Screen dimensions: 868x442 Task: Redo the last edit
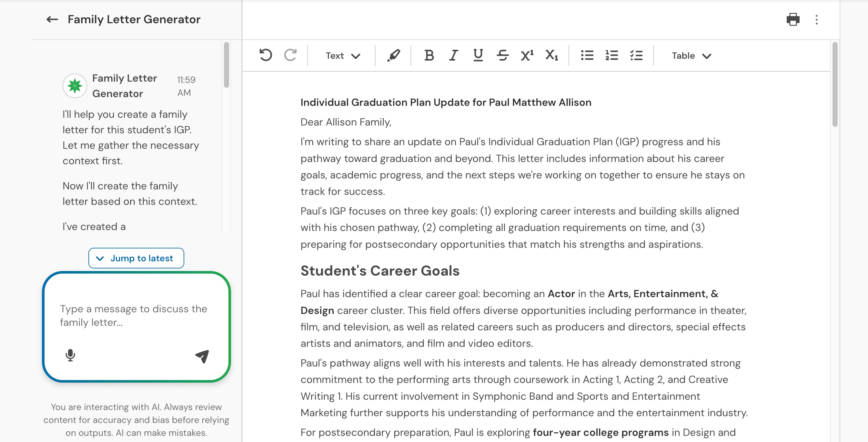tap(290, 55)
